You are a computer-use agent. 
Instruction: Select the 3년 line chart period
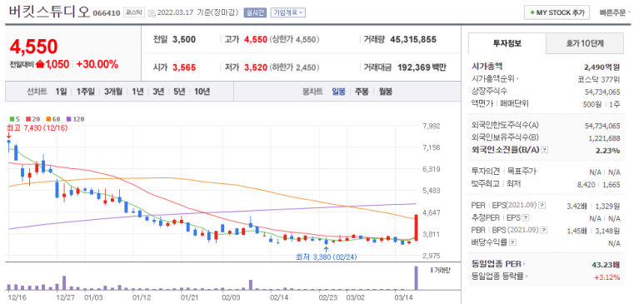point(158,92)
